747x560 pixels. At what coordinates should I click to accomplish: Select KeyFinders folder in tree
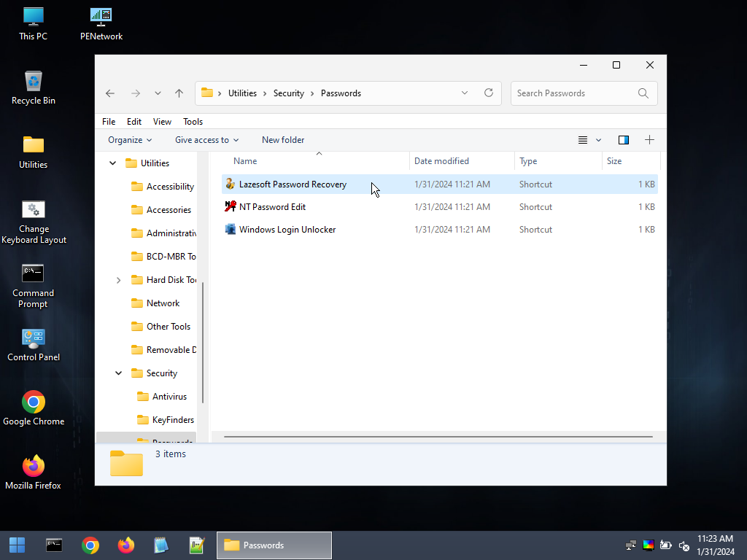[166, 420]
